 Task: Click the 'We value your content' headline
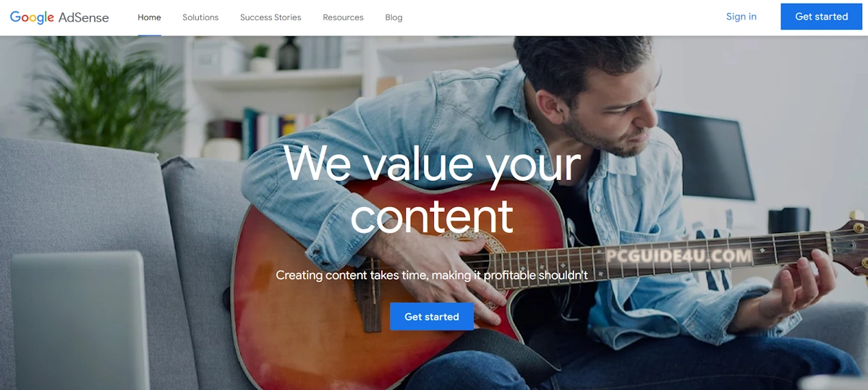point(433,189)
